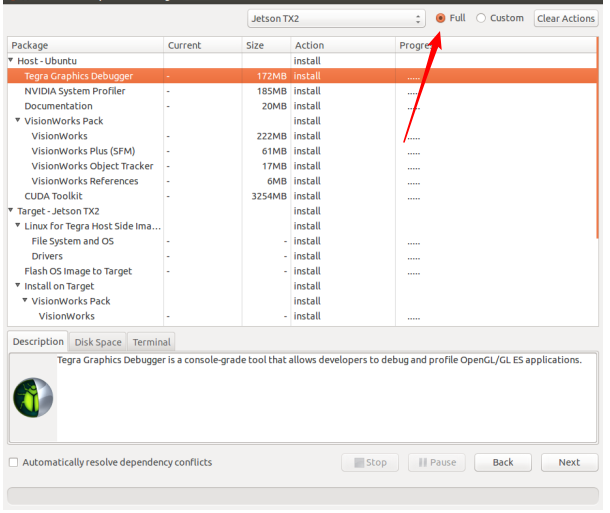Select the CUDA Toolkit row
610x513 pixels.
tap(302, 196)
